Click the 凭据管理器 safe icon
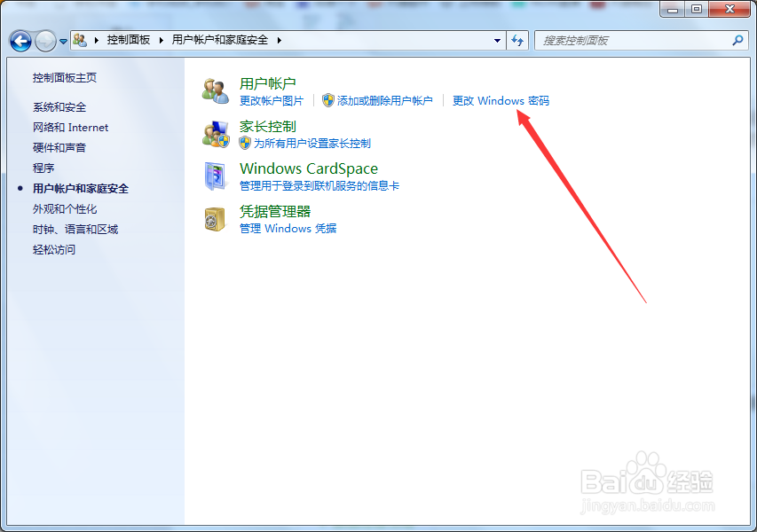 (x=215, y=219)
